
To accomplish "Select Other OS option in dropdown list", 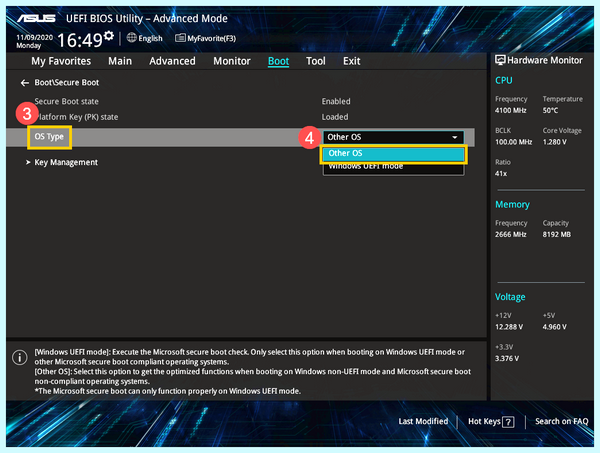I will pos(394,153).
